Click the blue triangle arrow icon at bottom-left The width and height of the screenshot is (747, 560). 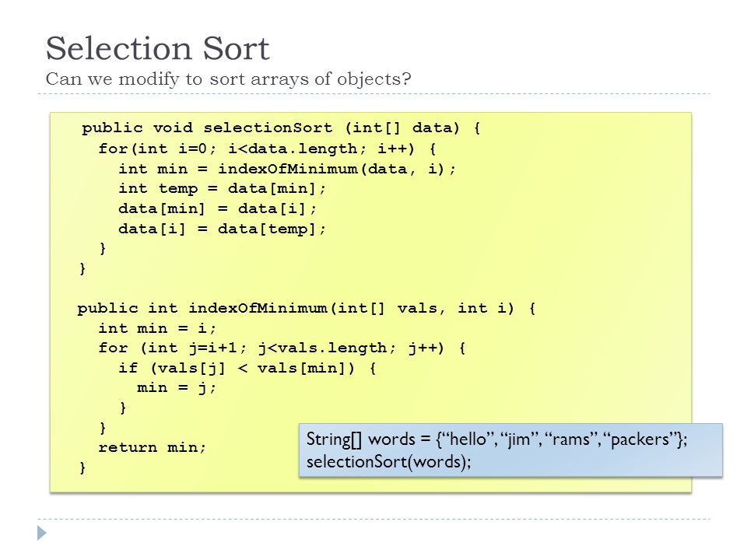(x=42, y=533)
